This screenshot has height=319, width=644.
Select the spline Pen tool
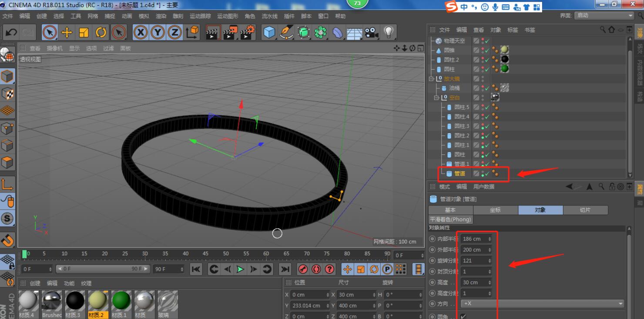point(286,32)
